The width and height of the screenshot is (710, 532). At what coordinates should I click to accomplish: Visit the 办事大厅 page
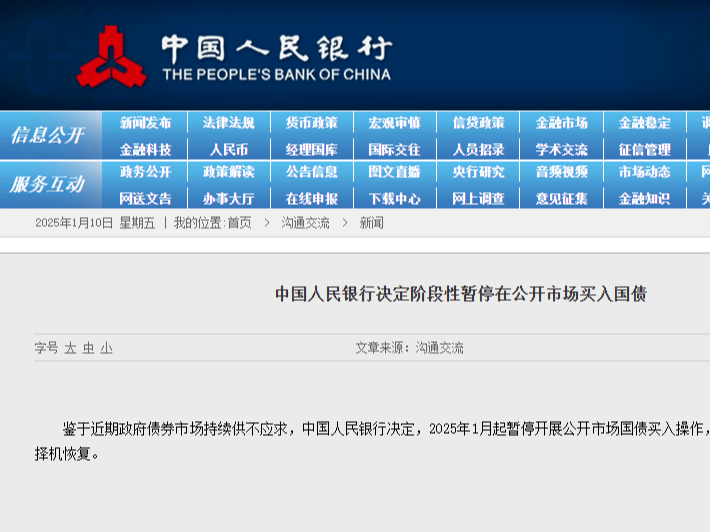(x=229, y=198)
